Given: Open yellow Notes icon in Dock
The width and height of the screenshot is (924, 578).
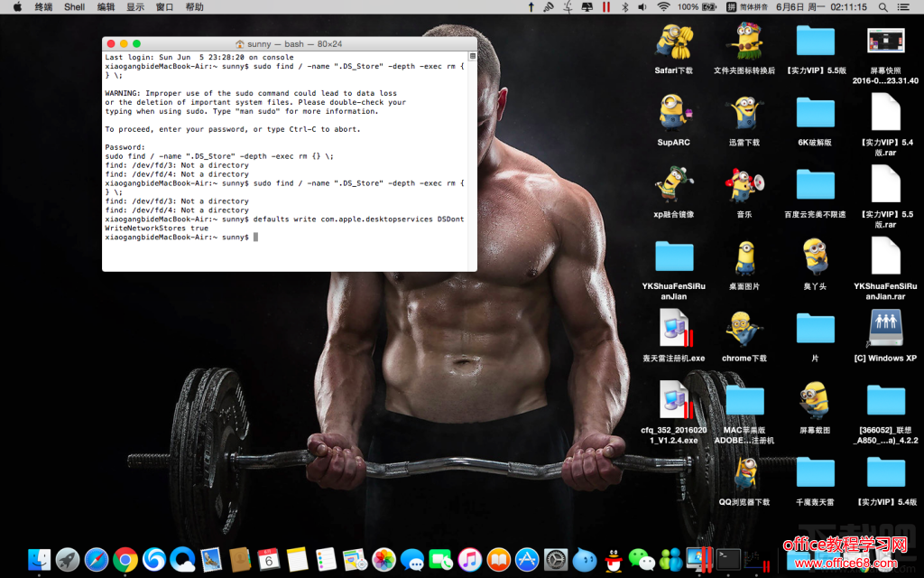Looking at the screenshot, I should 298,559.
